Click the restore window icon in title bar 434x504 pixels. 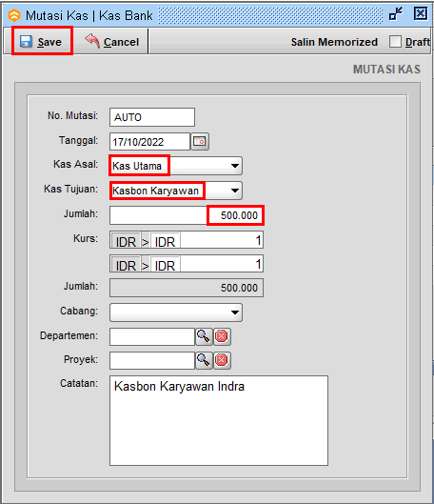pyautogui.click(x=396, y=14)
